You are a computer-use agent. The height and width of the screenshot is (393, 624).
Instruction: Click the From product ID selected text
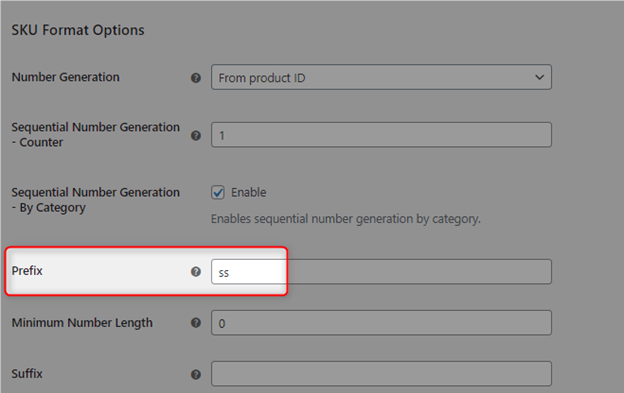coord(262,78)
